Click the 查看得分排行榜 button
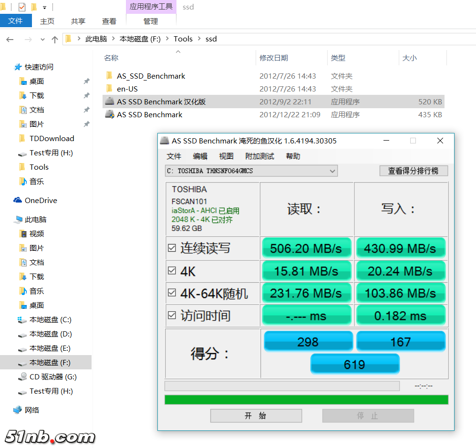 [413, 171]
